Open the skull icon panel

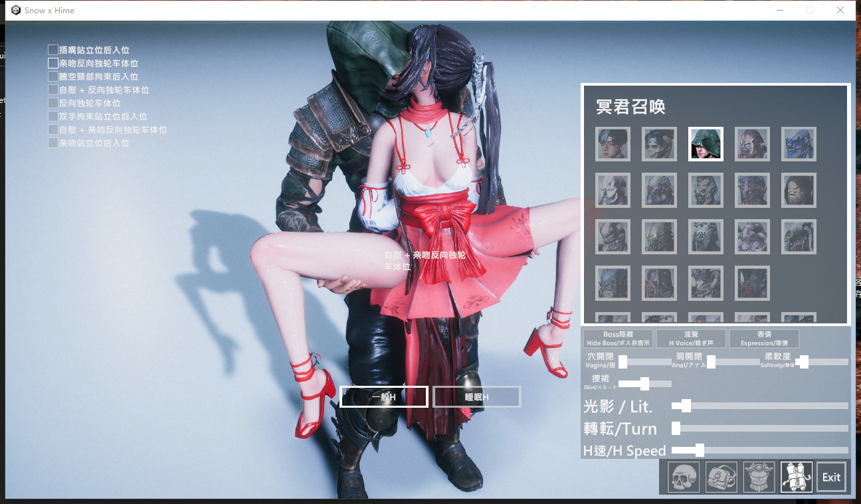pos(684,477)
